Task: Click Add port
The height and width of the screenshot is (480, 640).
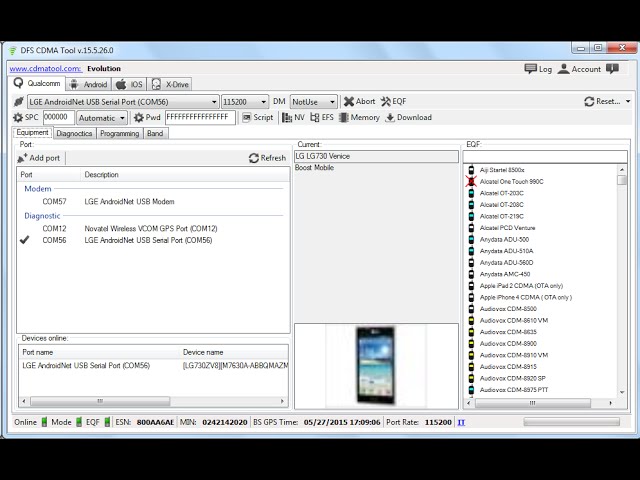Action: point(38,158)
